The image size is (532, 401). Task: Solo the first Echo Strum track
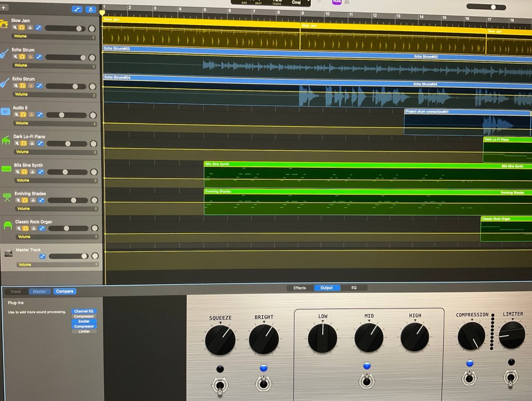click(22, 57)
